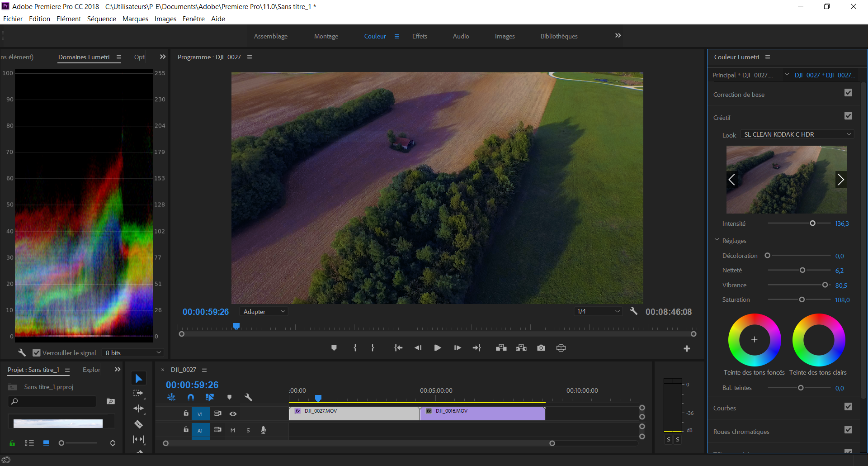The width and height of the screenshot is (868, 466).
Task: Step forward one frame
Action: 458,348
